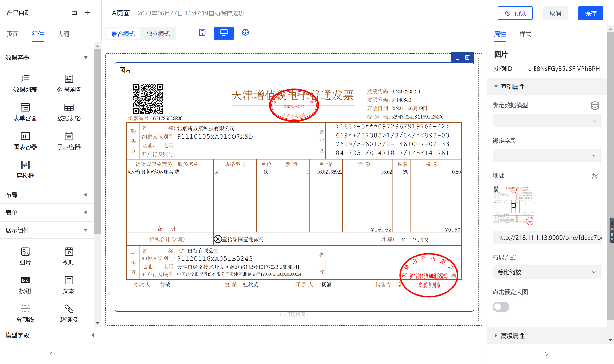Add the 文本 display component
The width and height of the screenshot is (614, 364).
pos(69,285)
